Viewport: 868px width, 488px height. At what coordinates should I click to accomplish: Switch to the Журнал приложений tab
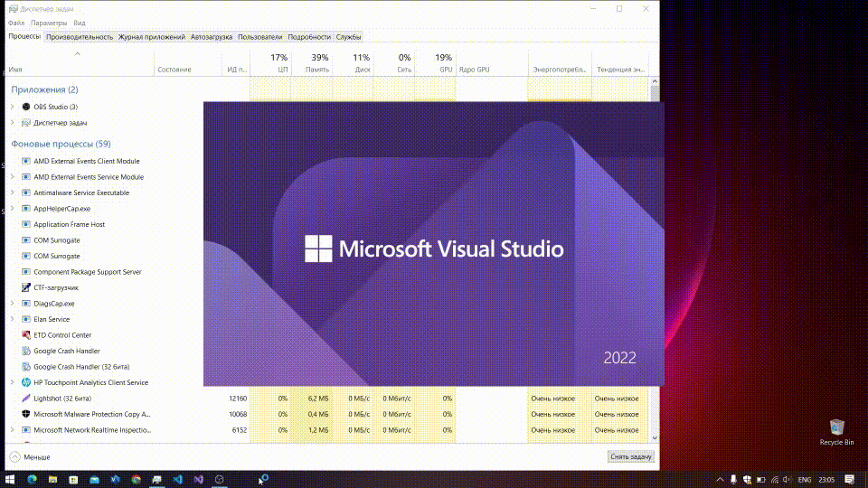(152, 37)
